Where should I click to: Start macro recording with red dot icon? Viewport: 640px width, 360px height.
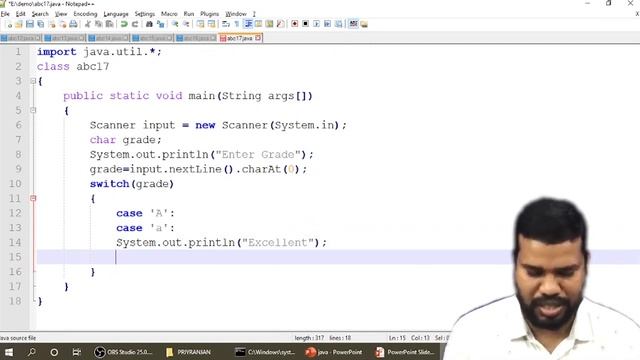pos(295,24)
